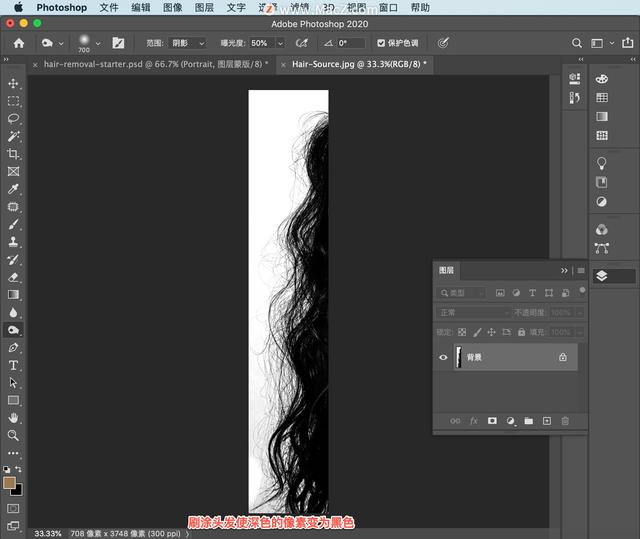
Task: Toggle the Protect Tones checkbox
Action: click(381, 43)
